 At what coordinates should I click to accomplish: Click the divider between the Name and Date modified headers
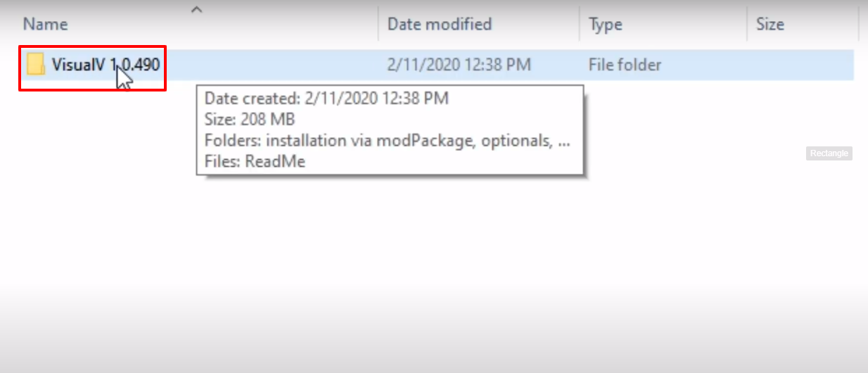click(378, 25)
